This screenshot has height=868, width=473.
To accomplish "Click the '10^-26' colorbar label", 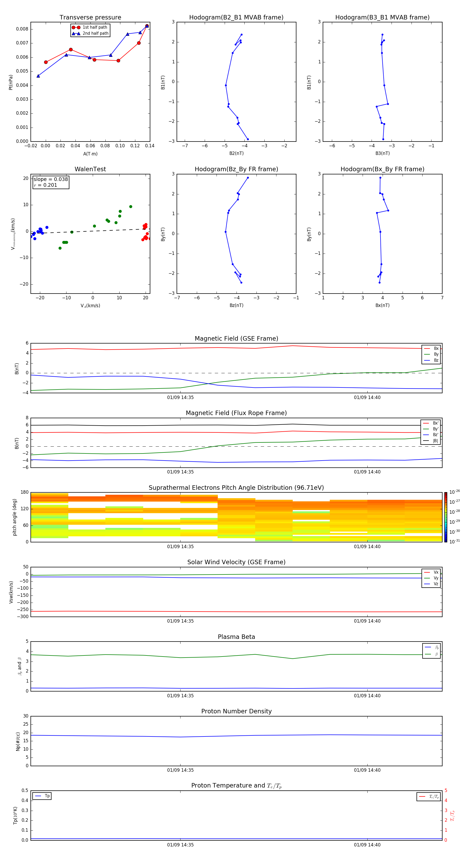I will [455, 492].
